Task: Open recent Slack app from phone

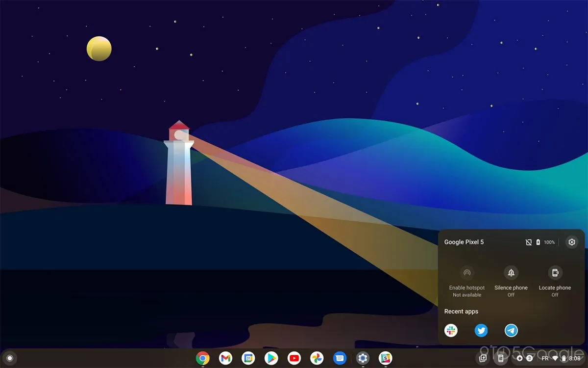Action: click(x=451, y=331)
